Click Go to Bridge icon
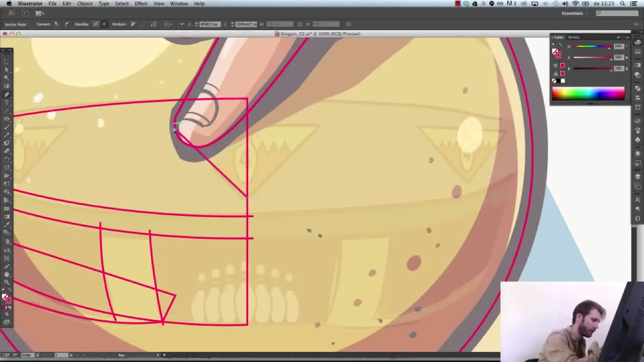The height and width of the screenshot is (362, 644). click(25, 13)
